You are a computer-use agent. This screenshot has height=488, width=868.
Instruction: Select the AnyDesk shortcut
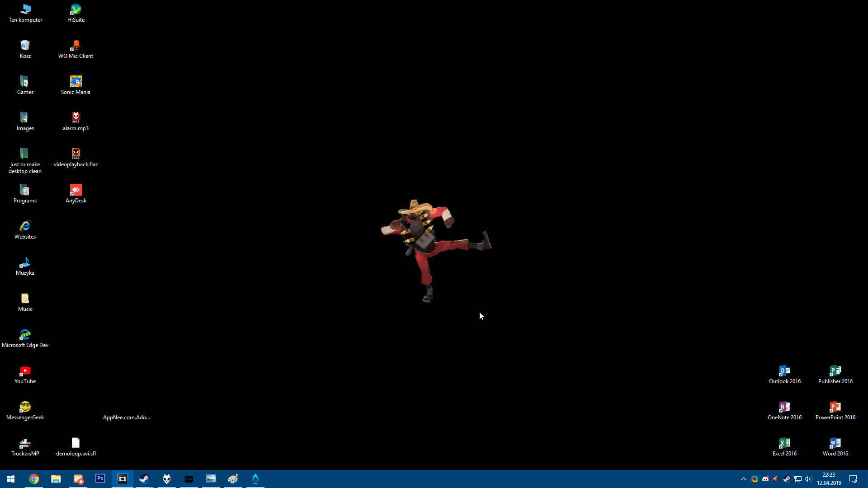(76, 193)
